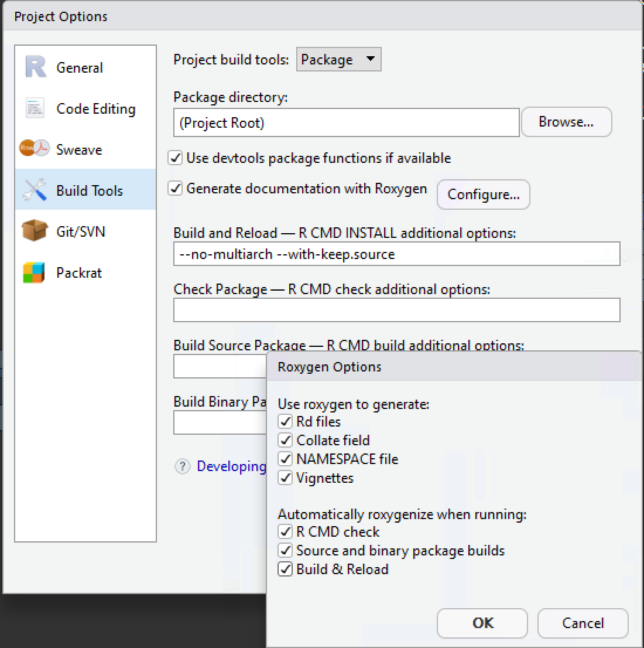Toggle R CMD check auto-roxygenize
The width and height of the screenshot is (644, 648).
point(285,531)
